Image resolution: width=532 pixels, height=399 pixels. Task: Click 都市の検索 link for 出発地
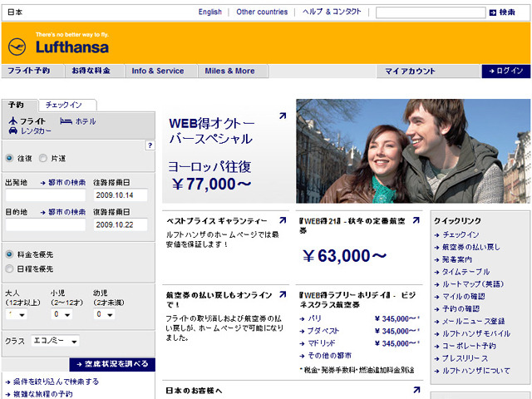pos(63,183)
